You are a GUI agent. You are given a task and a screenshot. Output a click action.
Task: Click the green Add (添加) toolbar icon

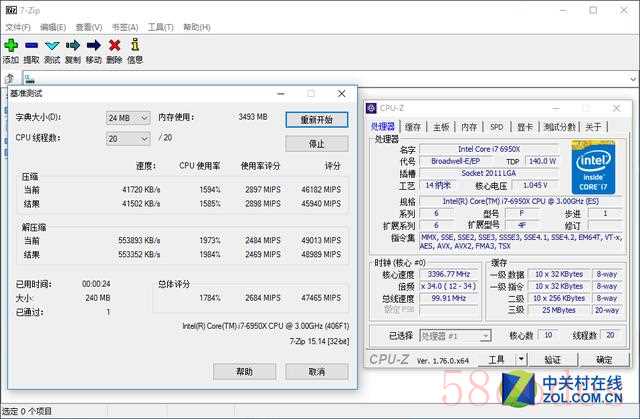click(x=11, y=45)
